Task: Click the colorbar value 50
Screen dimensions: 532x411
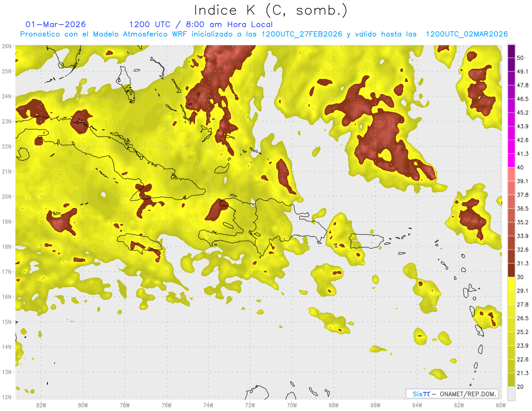Action: [521, 58]
